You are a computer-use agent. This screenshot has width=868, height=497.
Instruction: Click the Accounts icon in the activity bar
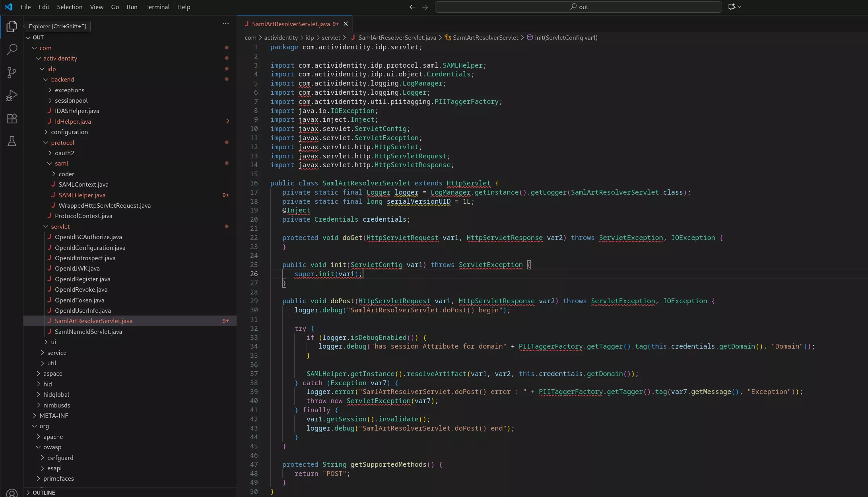pos(12,493)
